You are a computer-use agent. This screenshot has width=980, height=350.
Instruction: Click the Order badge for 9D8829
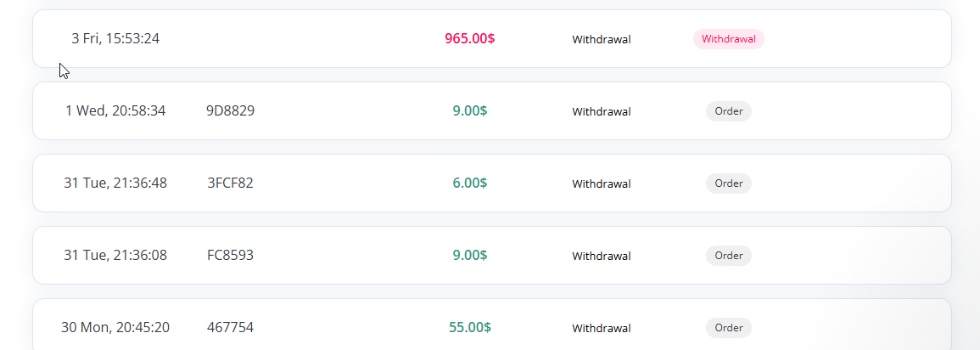[729, 111]
